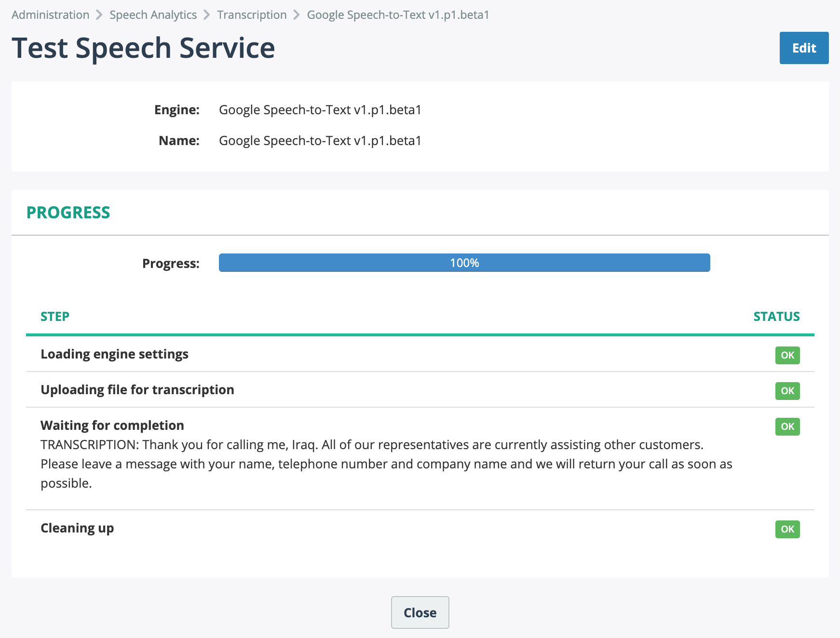Open the Transcription breadcrumb link

coord(252,14)
